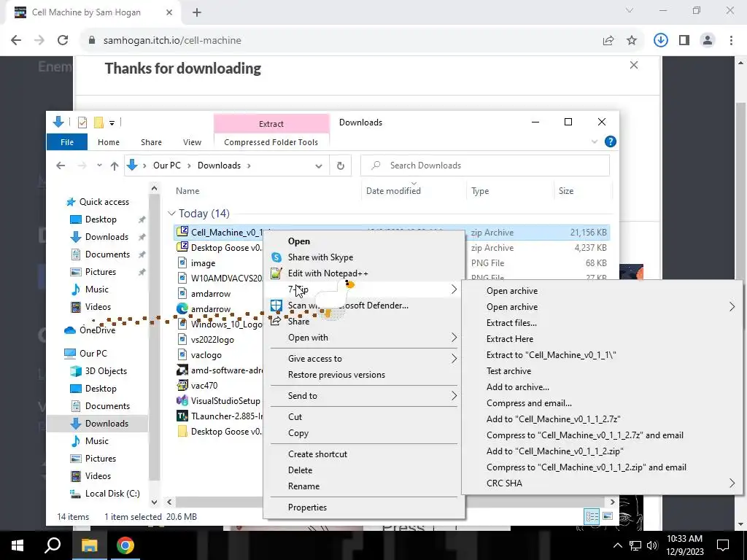
Task: Click the Explorer refresh button
Action: coord(340,166)
